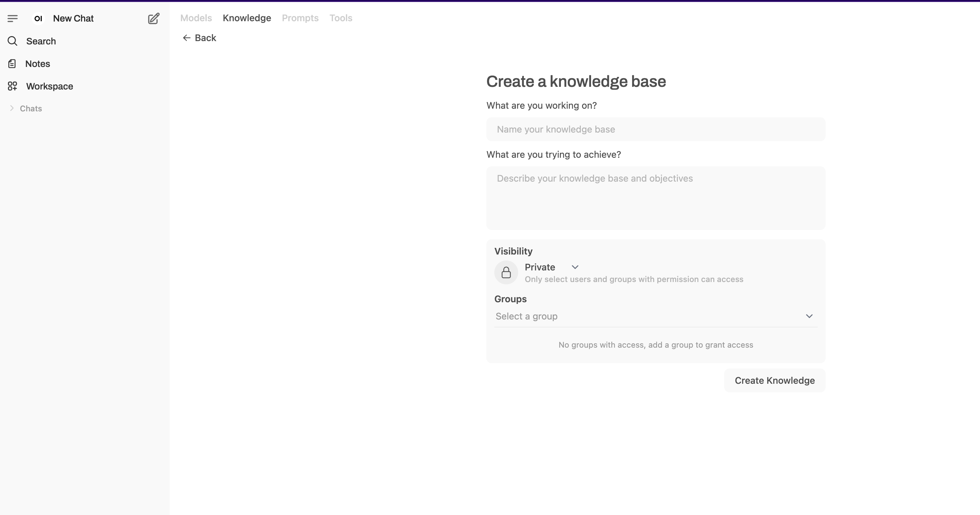980x515 pixels.
Task: Click the New Chat label
Action: (73, 18)
